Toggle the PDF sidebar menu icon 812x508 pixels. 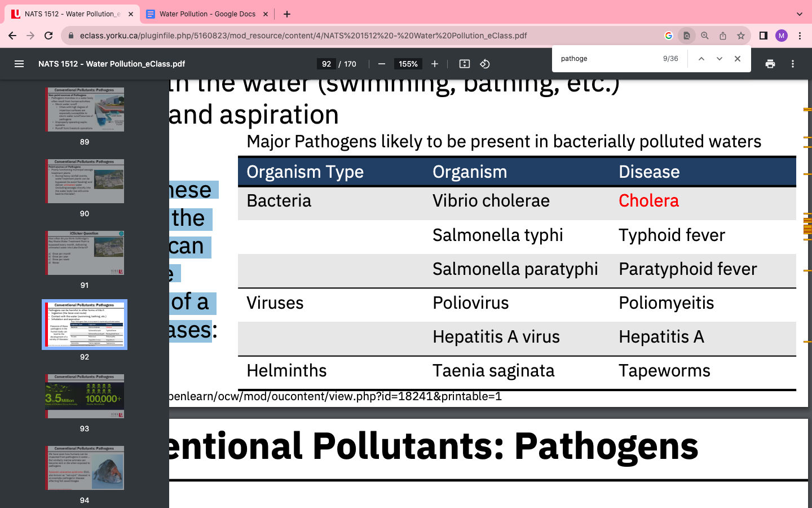(19, 64)
